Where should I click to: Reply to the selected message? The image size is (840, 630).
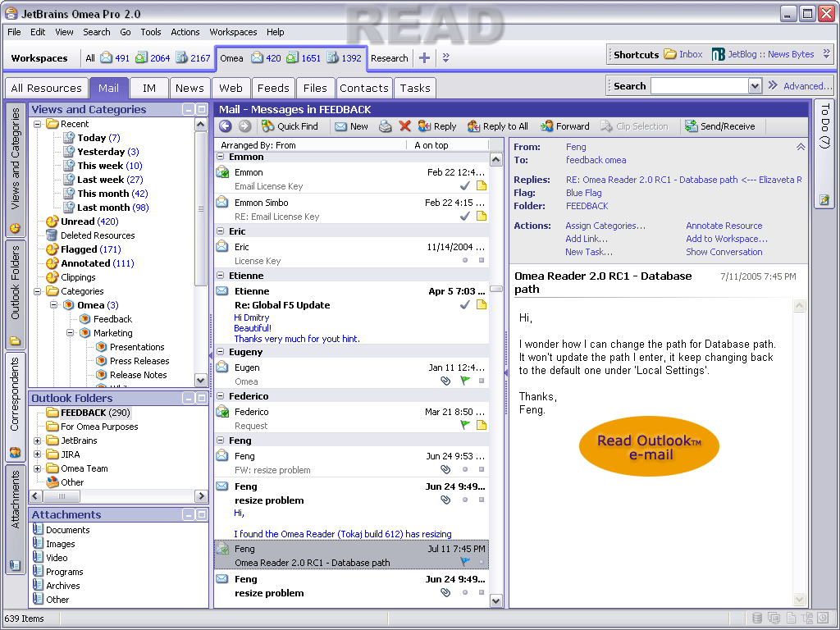(437, 126)
